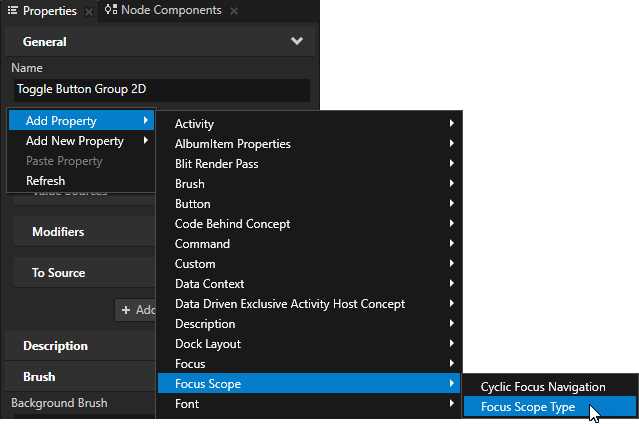Open the Node Components tab
The height and width of the screenshot is (424, 639).
pos(171,10)
